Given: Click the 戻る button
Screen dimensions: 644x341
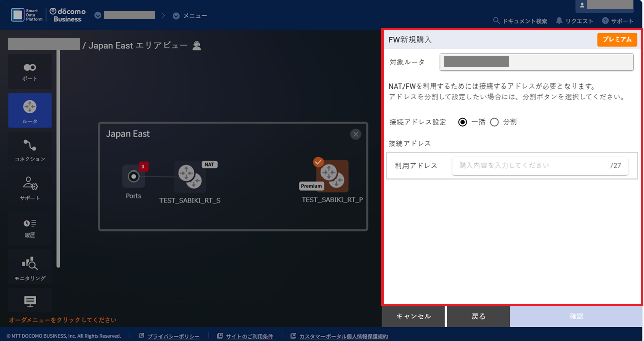Looking at the screenshot, I should [x=478, y=316].
